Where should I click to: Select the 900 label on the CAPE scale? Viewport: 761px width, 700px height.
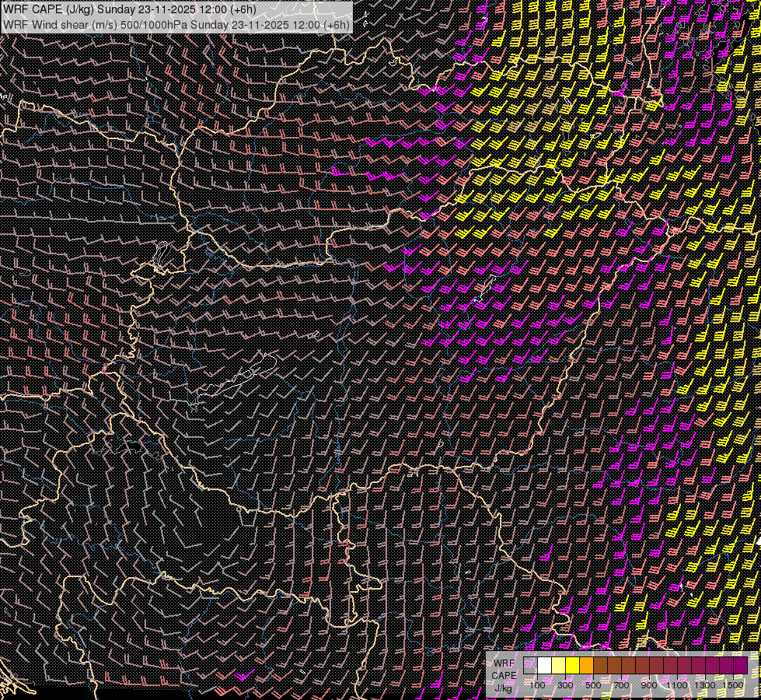click(x=649, y=685)
